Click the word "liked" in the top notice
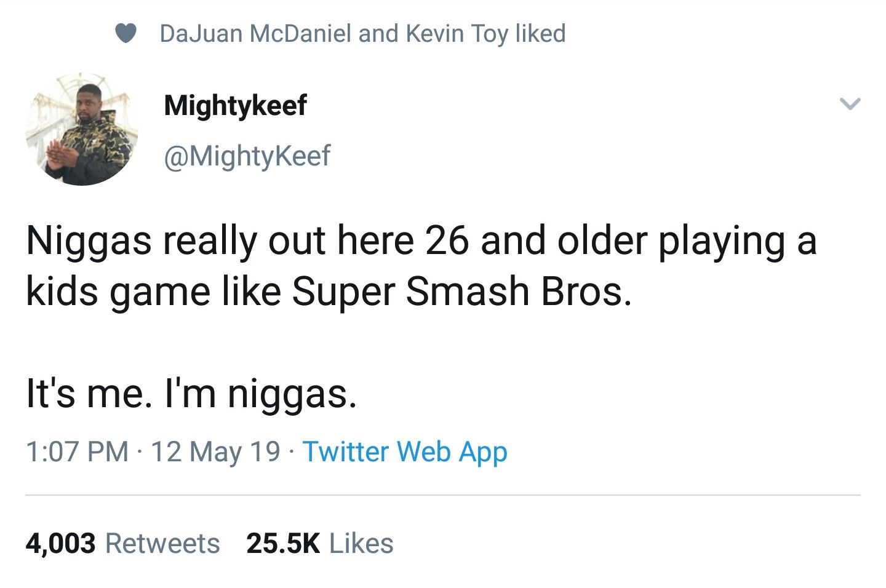Viewport: 886px width, 588px height. (540, 34)
